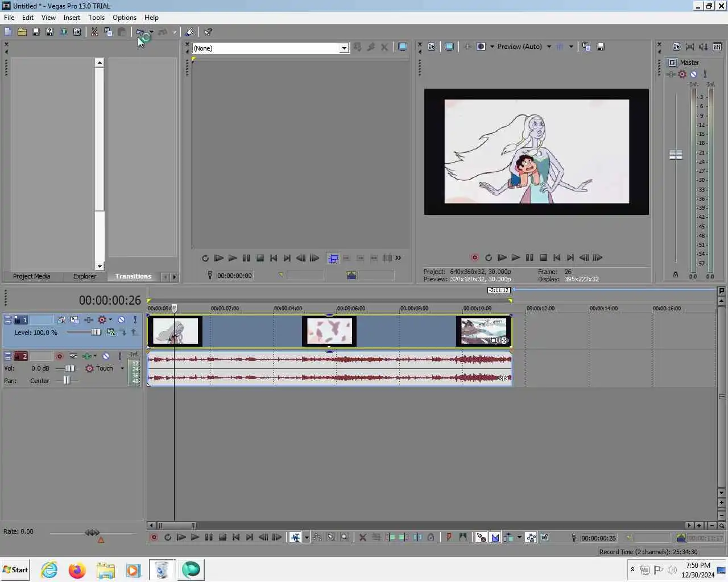Open the Tools menu

(x=96, y=18)
